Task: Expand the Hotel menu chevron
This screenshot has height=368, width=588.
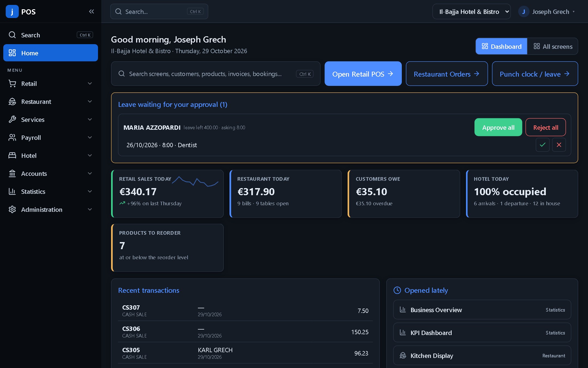Action: pos(90,155)
